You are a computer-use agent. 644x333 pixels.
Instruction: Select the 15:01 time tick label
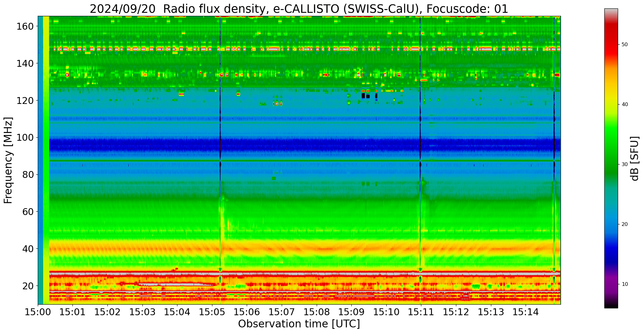tap(73, 312)
